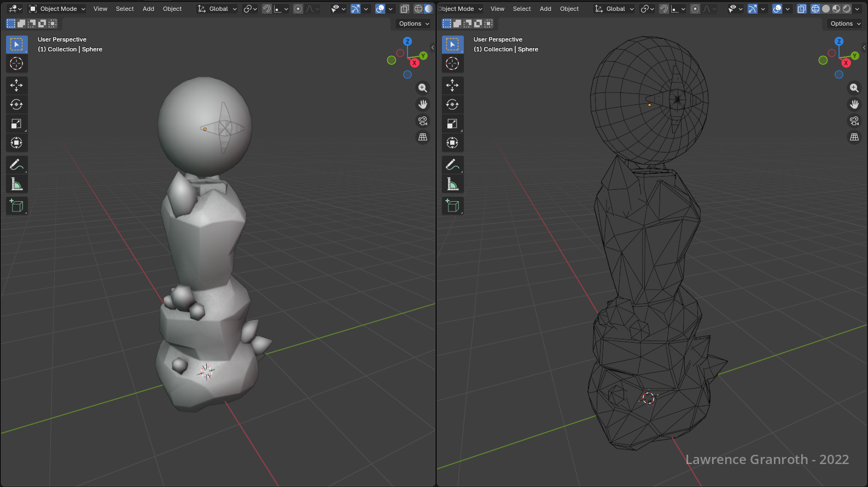The width and height of the screenshot is (868, 487).
Task: Choose the Measure tool in the wireframe viewport
Action: coord(452,184)
